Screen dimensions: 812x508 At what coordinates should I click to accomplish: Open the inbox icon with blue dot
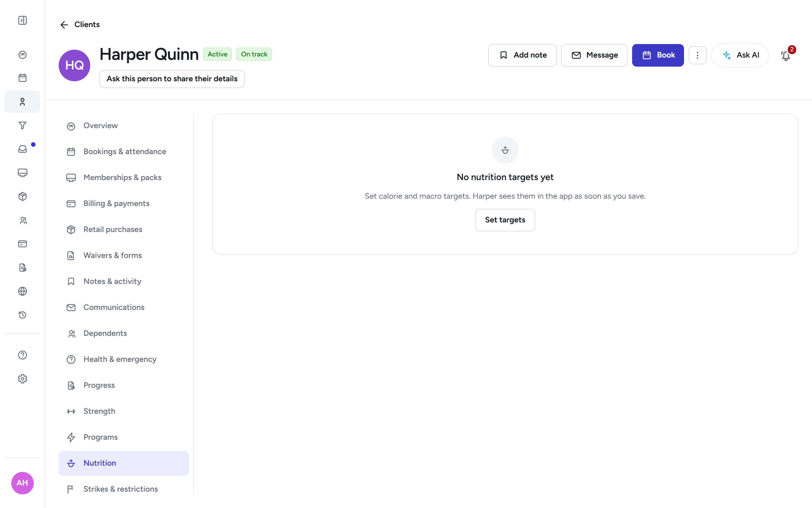(23, 149)
